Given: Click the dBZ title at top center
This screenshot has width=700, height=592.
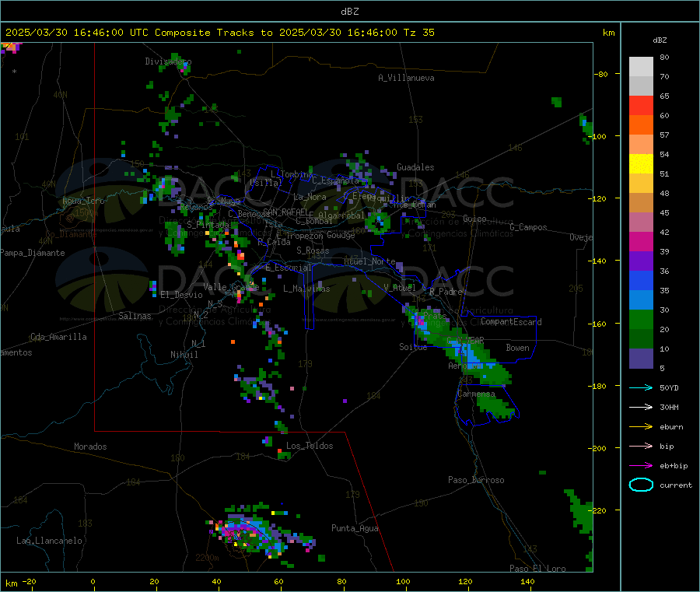Looking at the screenshot, I should (x=349, y=12).
